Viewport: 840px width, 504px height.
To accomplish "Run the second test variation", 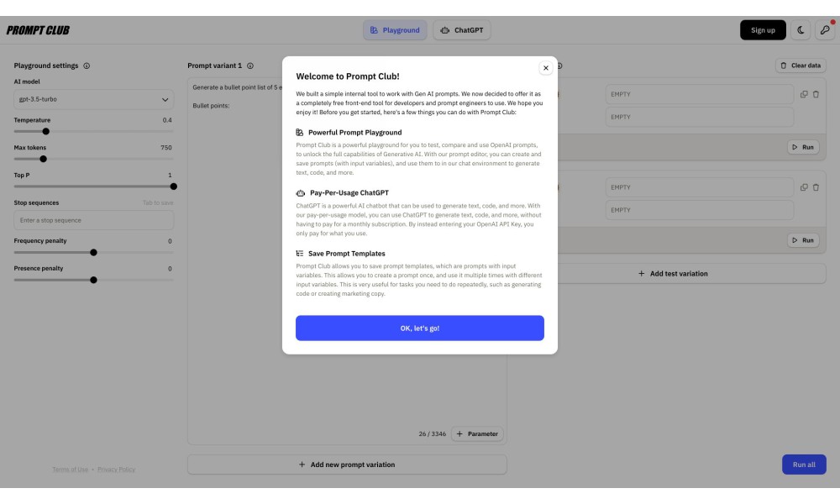I will (802, 240).
